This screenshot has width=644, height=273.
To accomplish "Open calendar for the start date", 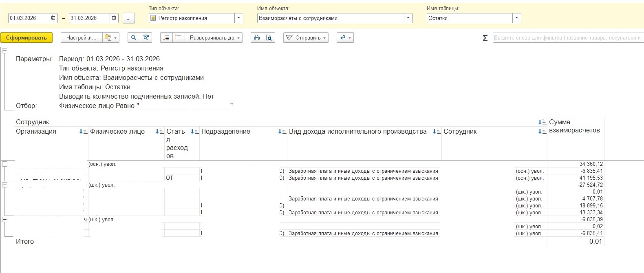I will click(x=53, y=18).
